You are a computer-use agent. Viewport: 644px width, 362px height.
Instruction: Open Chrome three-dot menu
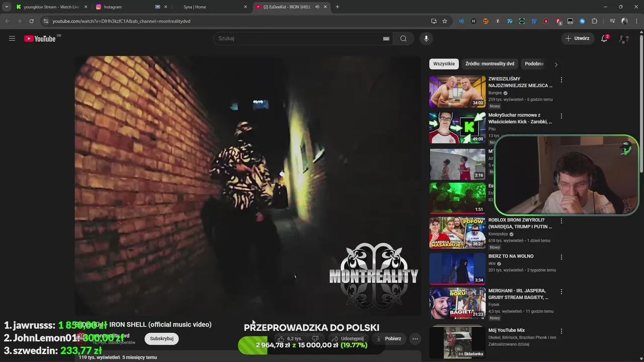(x=636, y=21)
